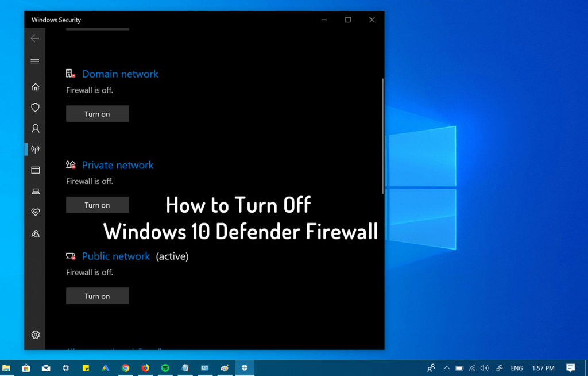
Task: Switch to Spotify on the taskbar
Action: [165, 368]
